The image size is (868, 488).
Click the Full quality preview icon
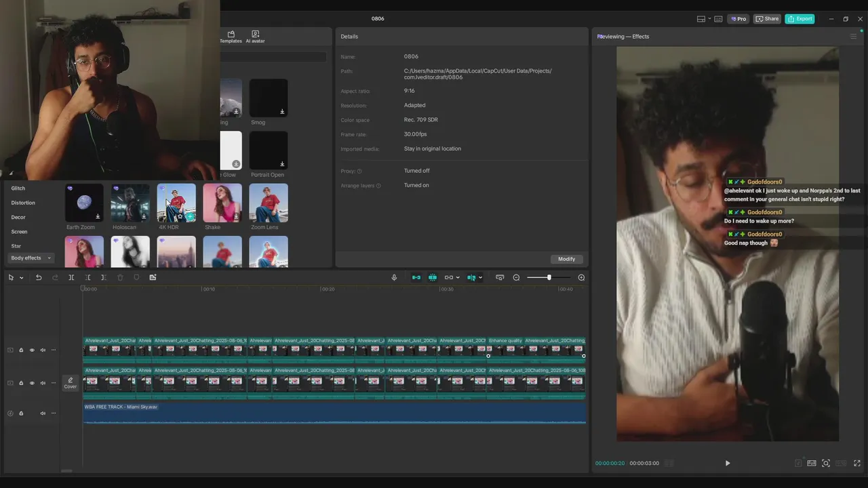tap(812, 463)
